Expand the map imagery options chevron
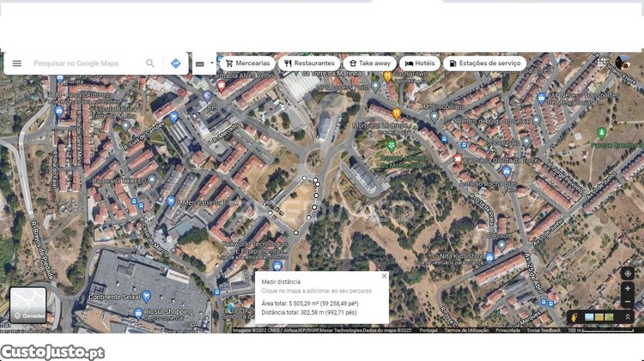This screenshot has height=361, width=644. point(628,317)
